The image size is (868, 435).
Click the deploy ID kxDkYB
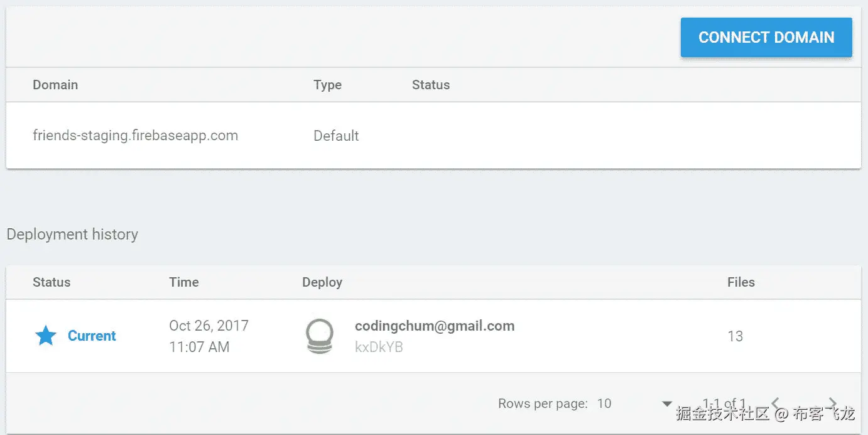coord(379,346)
